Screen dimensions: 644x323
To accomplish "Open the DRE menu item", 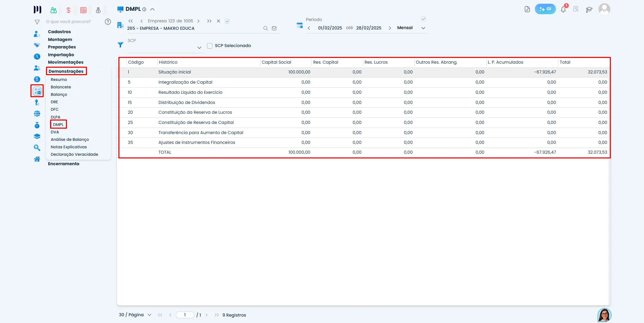I will coord(54,102).
